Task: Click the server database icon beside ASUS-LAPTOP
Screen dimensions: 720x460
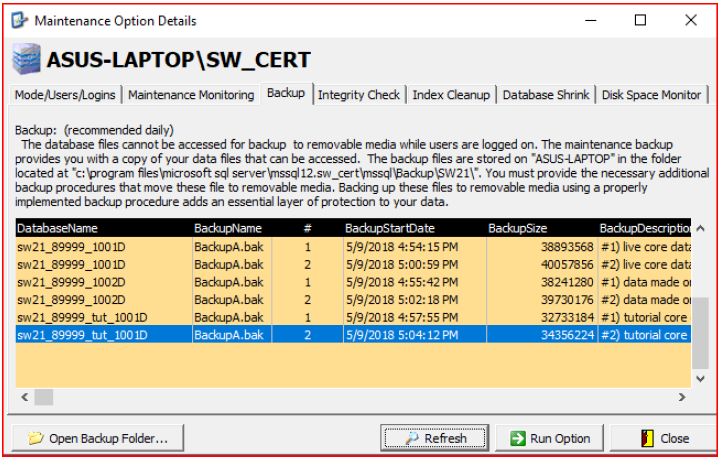Action: (x=27, y=59)
